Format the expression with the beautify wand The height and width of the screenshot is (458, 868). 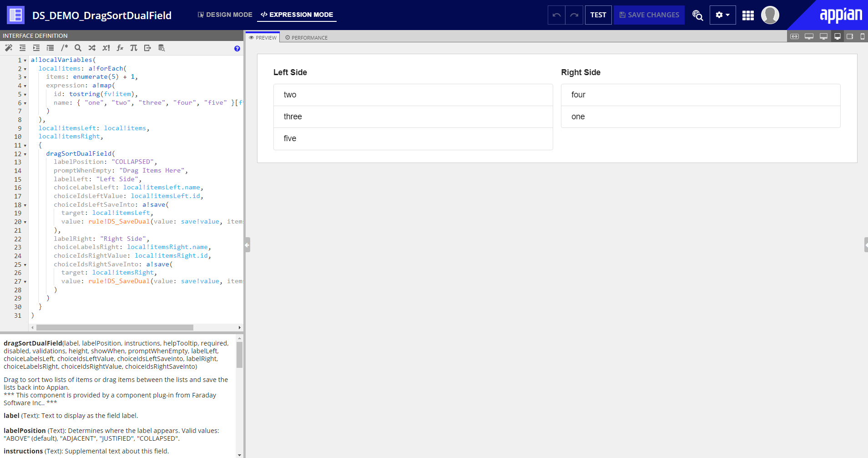[x=8, y=48]
